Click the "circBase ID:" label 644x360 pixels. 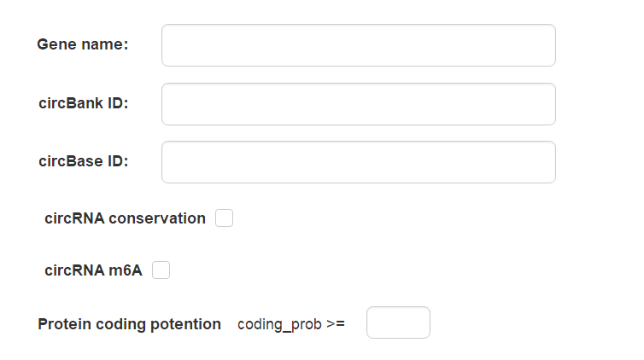84,161
